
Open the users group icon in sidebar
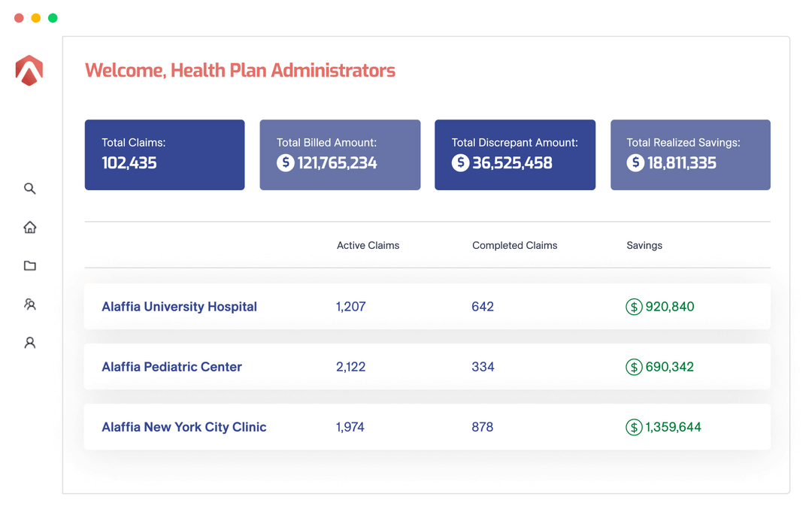click(30, 305)
